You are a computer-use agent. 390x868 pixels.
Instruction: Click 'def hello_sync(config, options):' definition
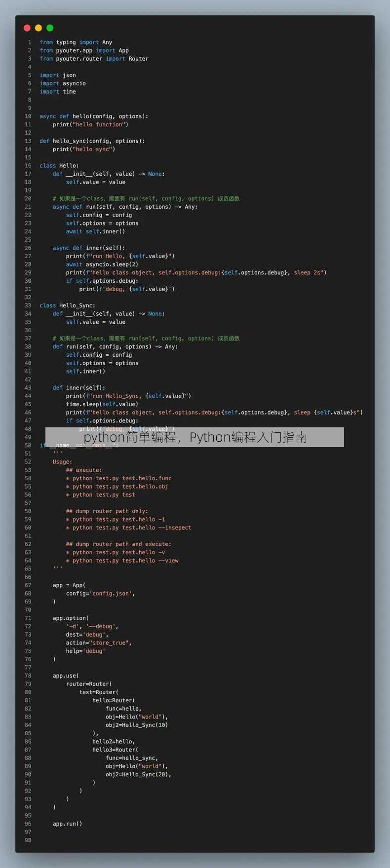click(x=92, y=141)
